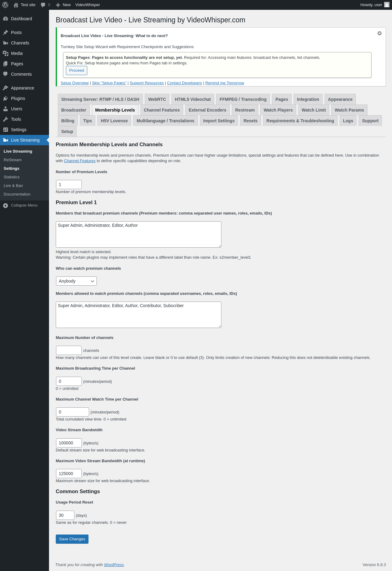The width and height of the screenshot is (392, 571).
Task: Click the Maximum Number of channels field
Action: pyautogui.click(x=69, y=350)
